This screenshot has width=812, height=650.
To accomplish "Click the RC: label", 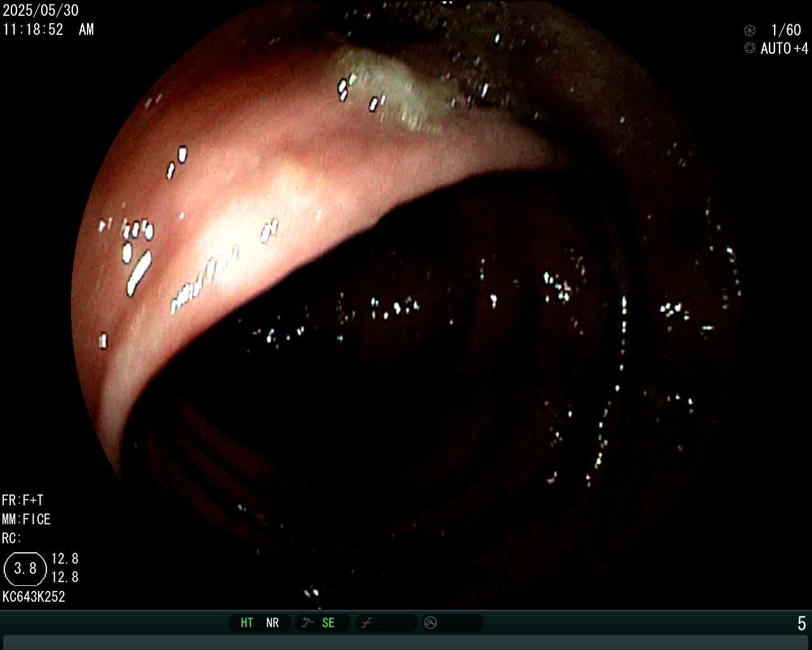I will pos(11,538).
